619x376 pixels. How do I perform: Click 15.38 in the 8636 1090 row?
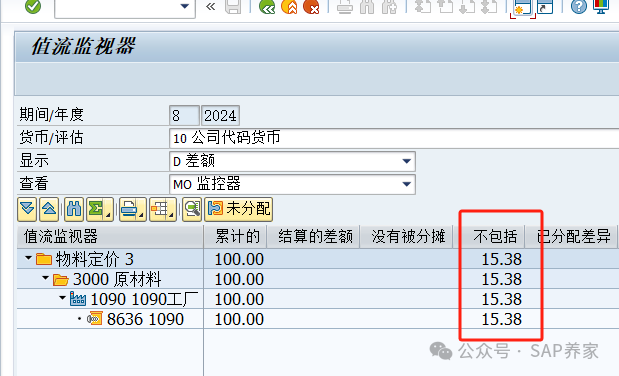click(502, 319)
